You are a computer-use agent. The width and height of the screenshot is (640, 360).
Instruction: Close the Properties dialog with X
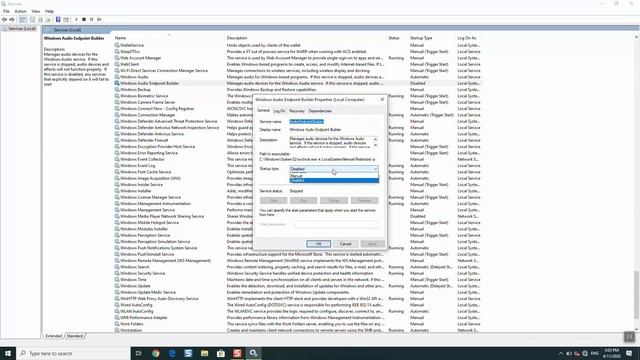pos(382,99)
